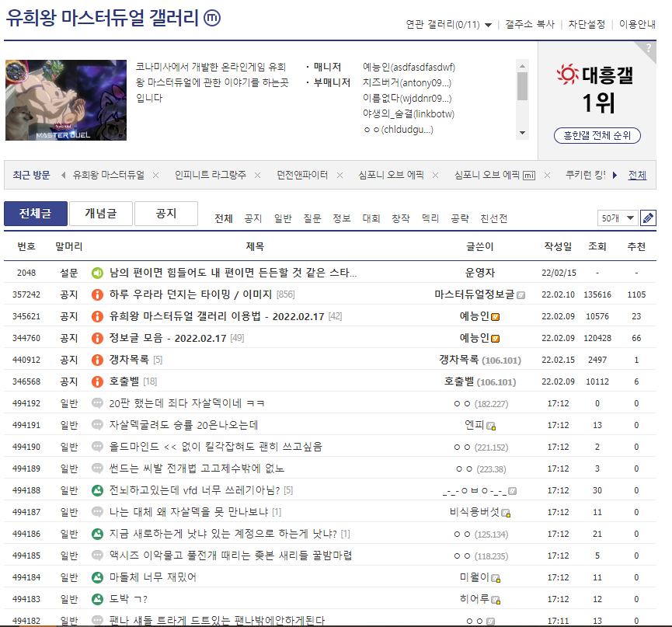Click the write post pencil icon
Image resolution: width=672 pixels, height=627 pixels.
(x=648, y=218)
